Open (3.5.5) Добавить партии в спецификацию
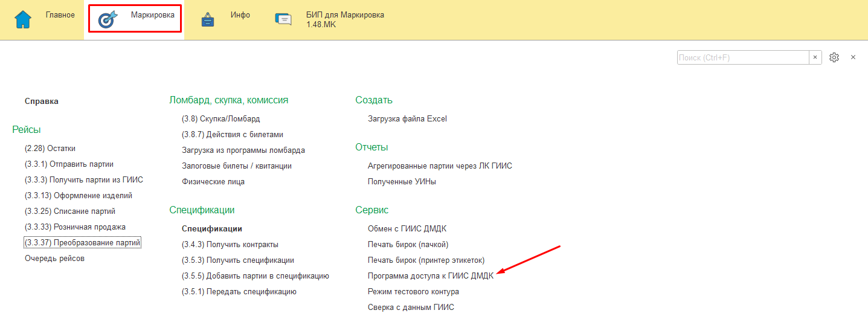Screen dimensions: 868x316 tap(256, 276)
